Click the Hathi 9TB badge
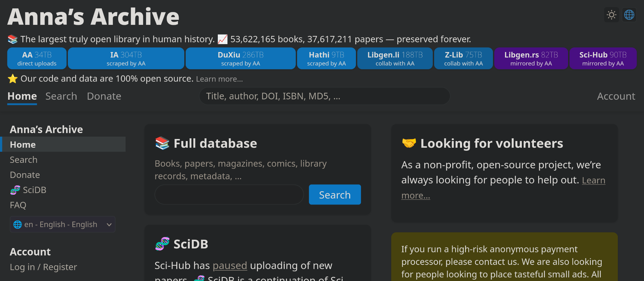 (326, 58)
